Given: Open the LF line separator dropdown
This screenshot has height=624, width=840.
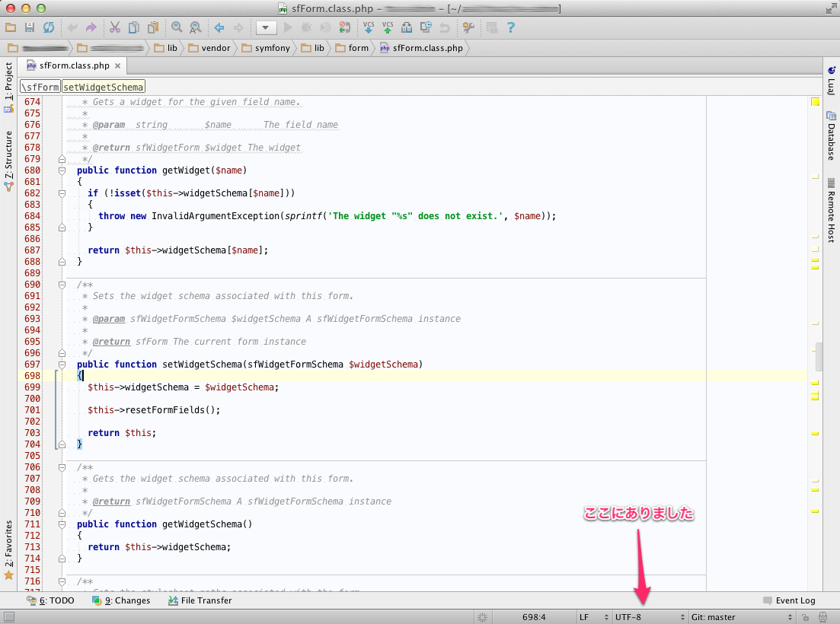Looking at the screenshot, I should pos(592,617).
